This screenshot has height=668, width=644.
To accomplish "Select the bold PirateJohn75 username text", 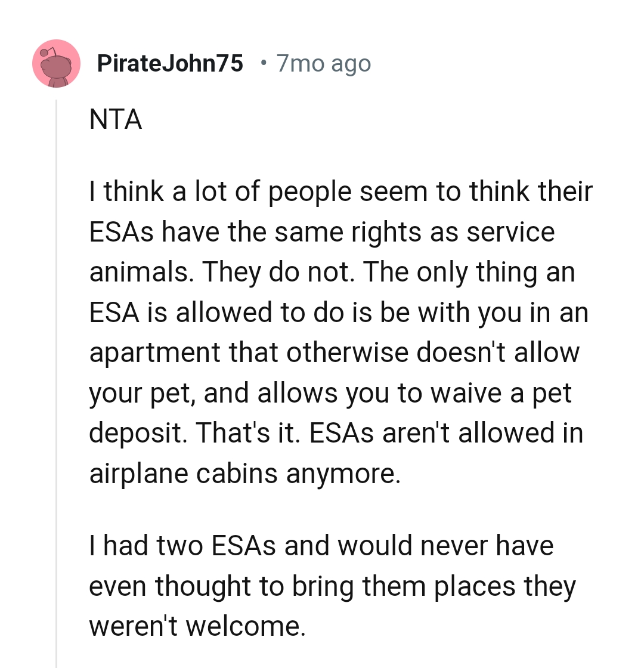I will click(170, 63).
